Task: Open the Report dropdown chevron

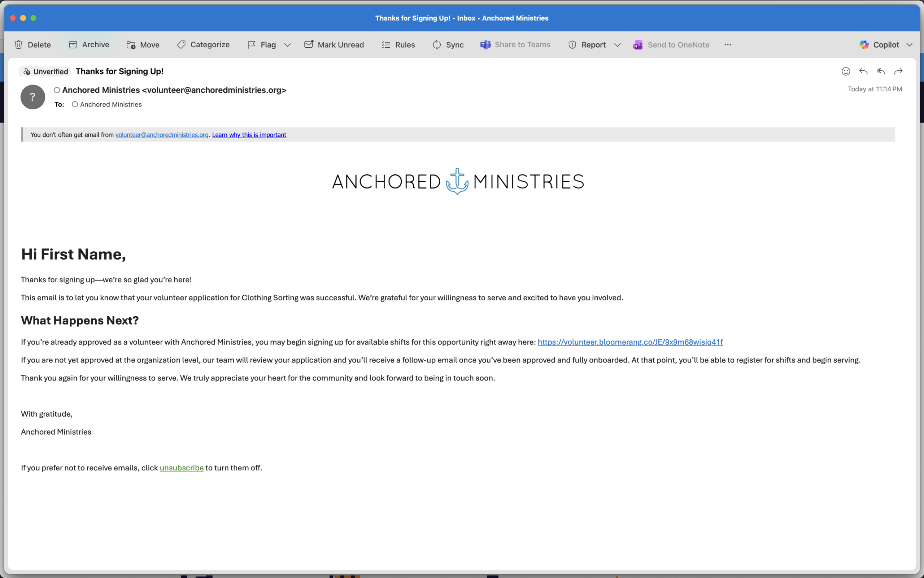Action: coord(617,45)
